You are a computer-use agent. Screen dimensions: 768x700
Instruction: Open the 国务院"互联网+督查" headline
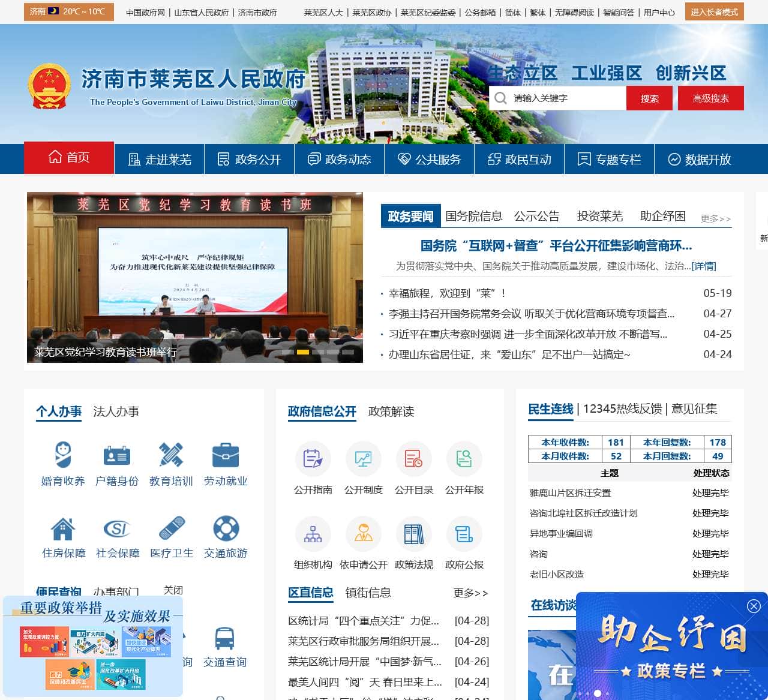click(x=556, y=246)
